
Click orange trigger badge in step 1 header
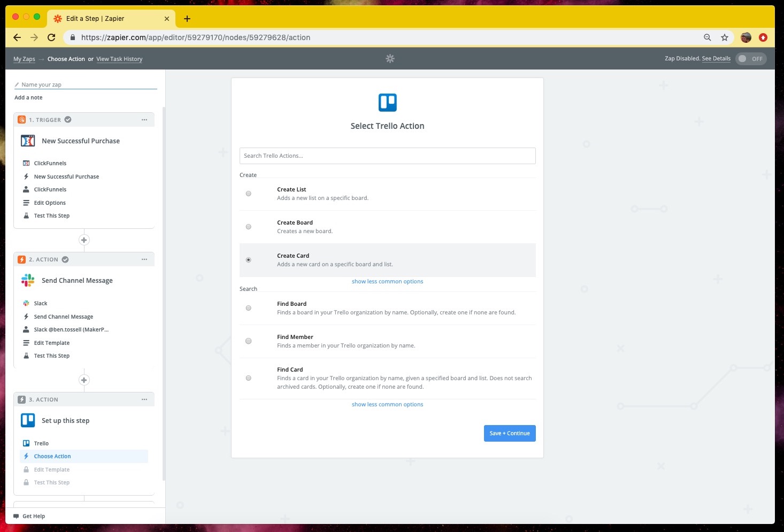pos(22,120)
